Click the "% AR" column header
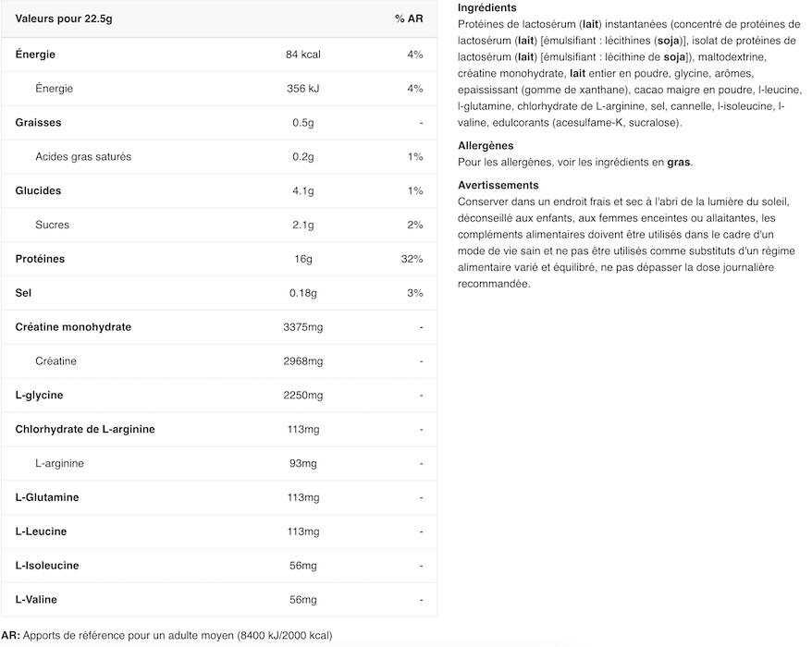Viewport: 812px width, 647px height. tap(408, 18)
